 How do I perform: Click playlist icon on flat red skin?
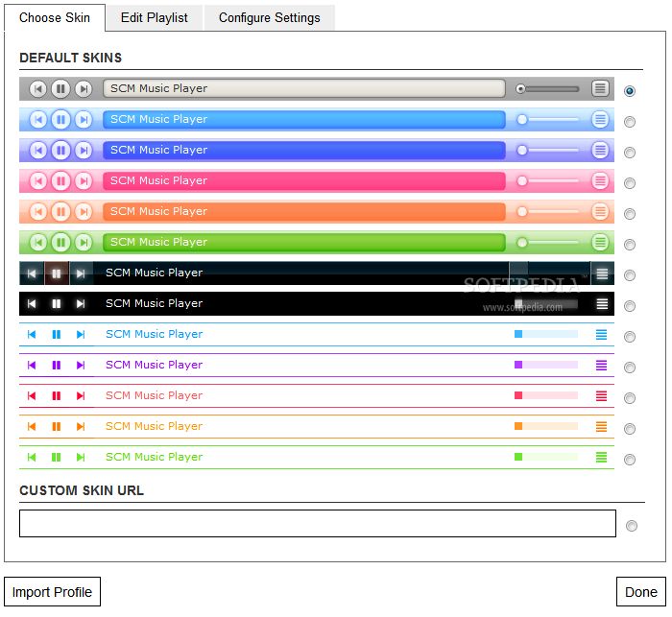601,396
